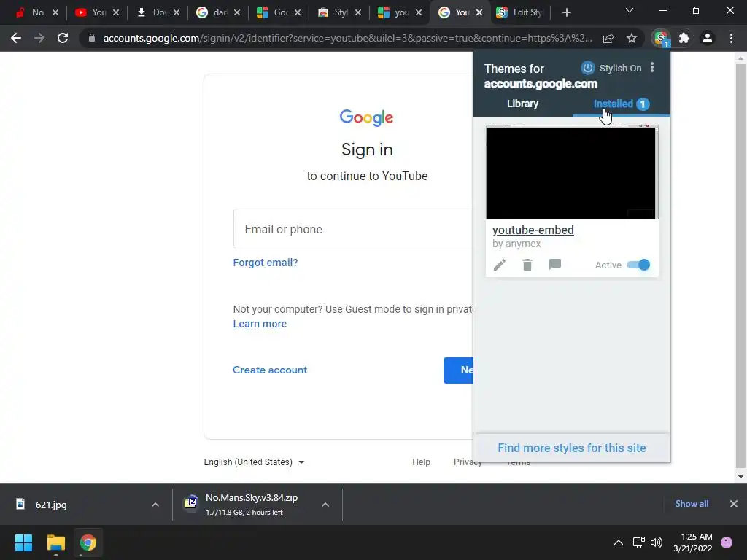This screenshot has width=747, height=560.
Task: Go back to previous page
Action: pos(16,38)
